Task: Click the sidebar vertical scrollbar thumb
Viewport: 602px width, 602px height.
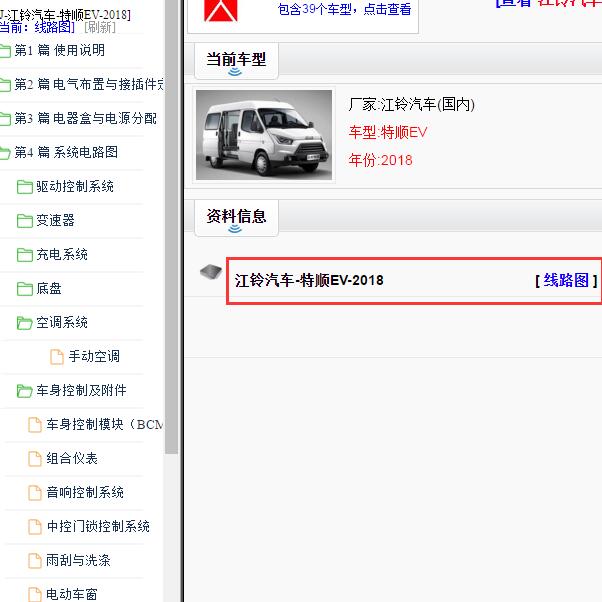Action: (172, 227)
